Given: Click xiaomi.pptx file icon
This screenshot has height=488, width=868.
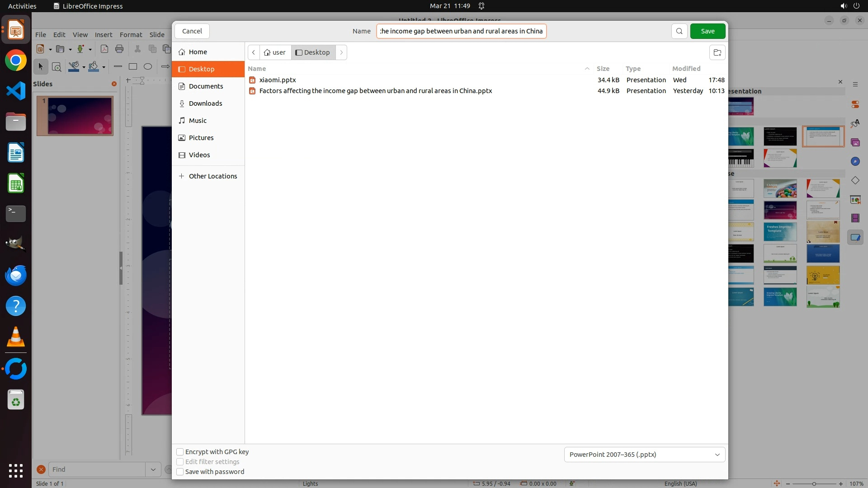Looking at the screenshot, I should click(x=252, y=80).
